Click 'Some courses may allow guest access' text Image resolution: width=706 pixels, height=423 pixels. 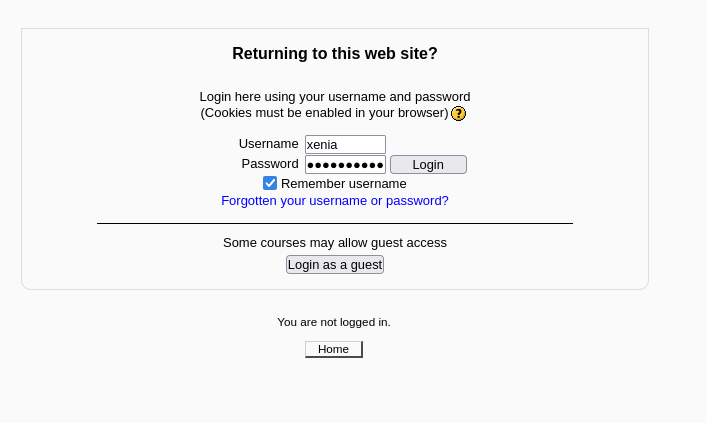pos(335,243)
